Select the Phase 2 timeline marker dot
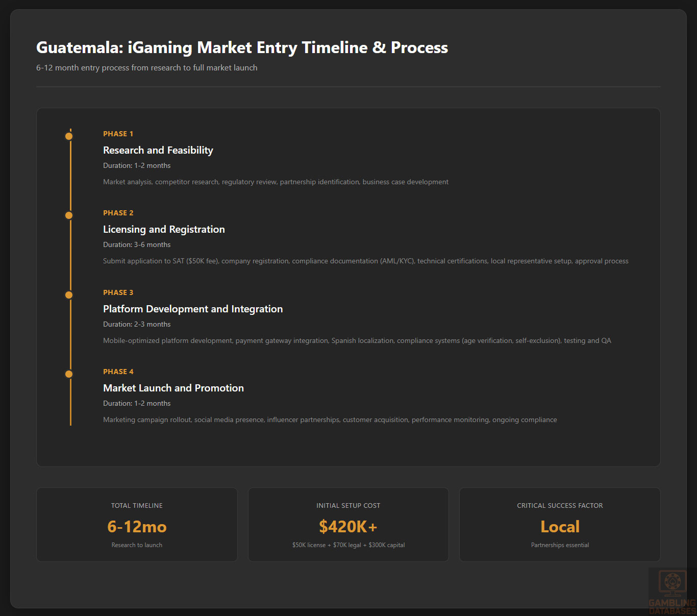 click(x=69, y=215)
